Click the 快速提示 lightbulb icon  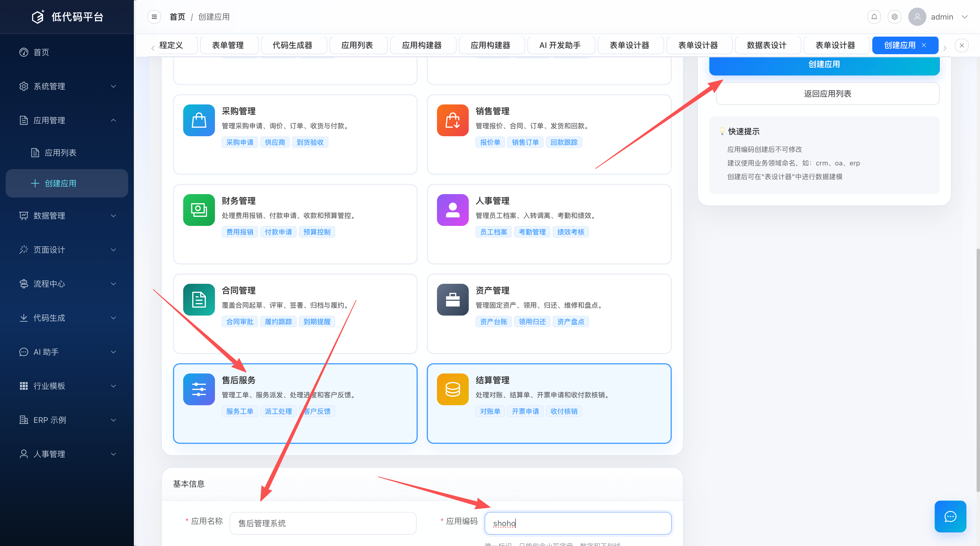point(722,131)
